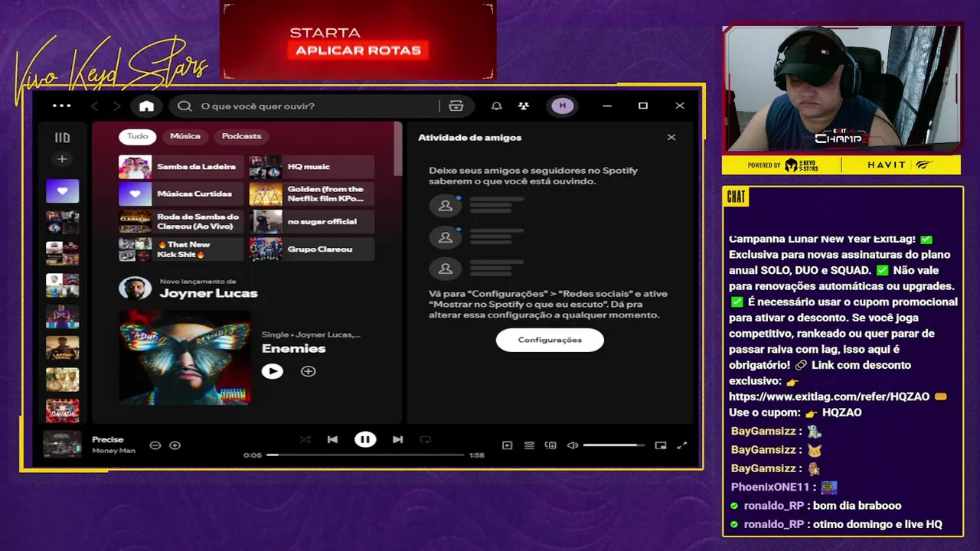Open Connect to a device icon
The height and width of the screenshot is (551, 980).
(x=550, y=445)
